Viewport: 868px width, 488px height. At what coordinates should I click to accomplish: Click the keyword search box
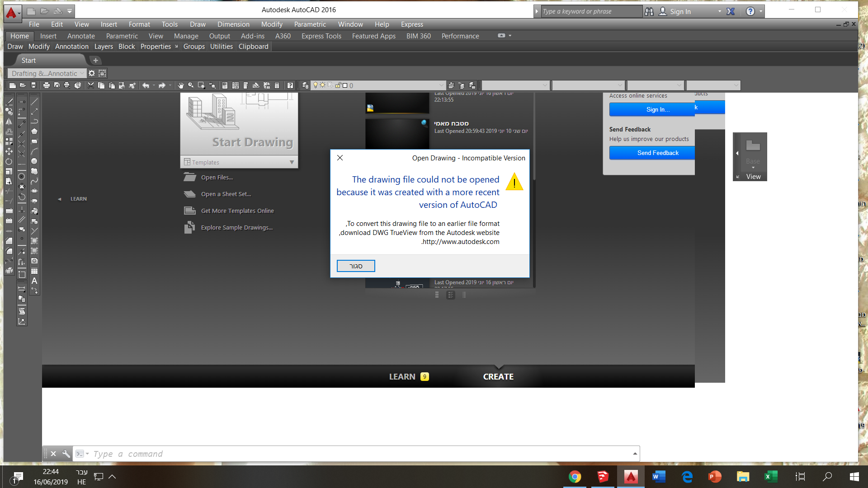tap(591, 11)
